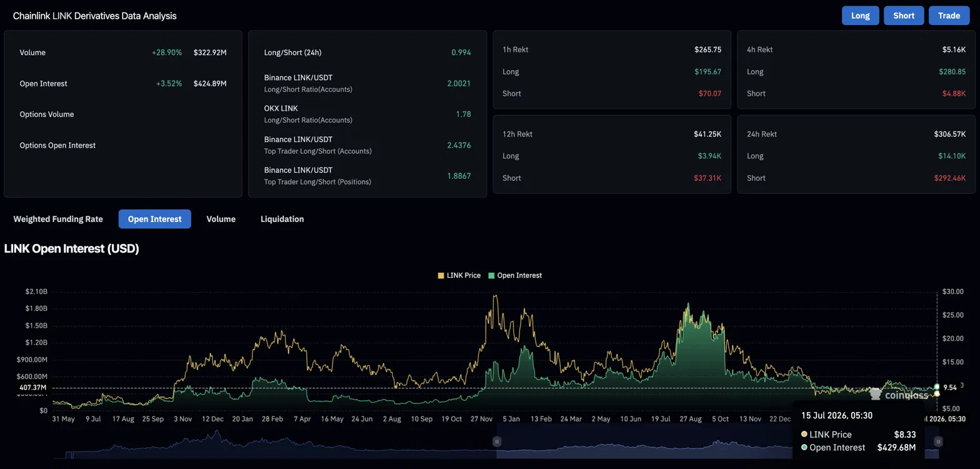Click tooltip Open Interest value $429.68M
Viewport: 980px width, 469px height.
click(896, 447)
